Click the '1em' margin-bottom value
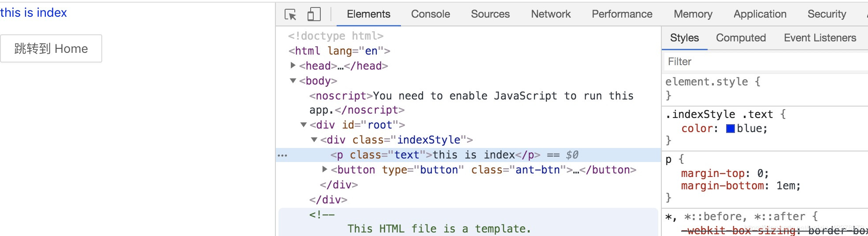This screenshot has width=868, height=236. click(785, 185)
